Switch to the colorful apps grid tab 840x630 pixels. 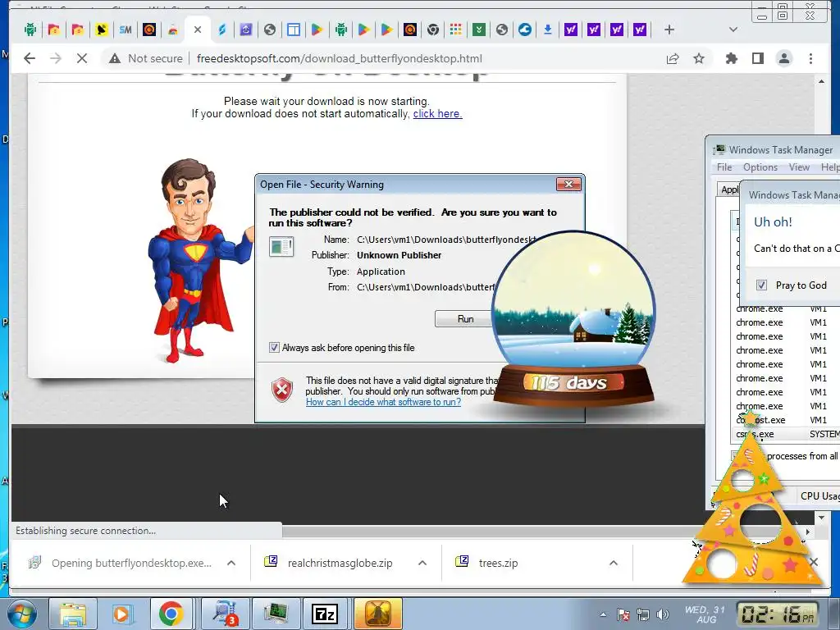tap(456, 30)
